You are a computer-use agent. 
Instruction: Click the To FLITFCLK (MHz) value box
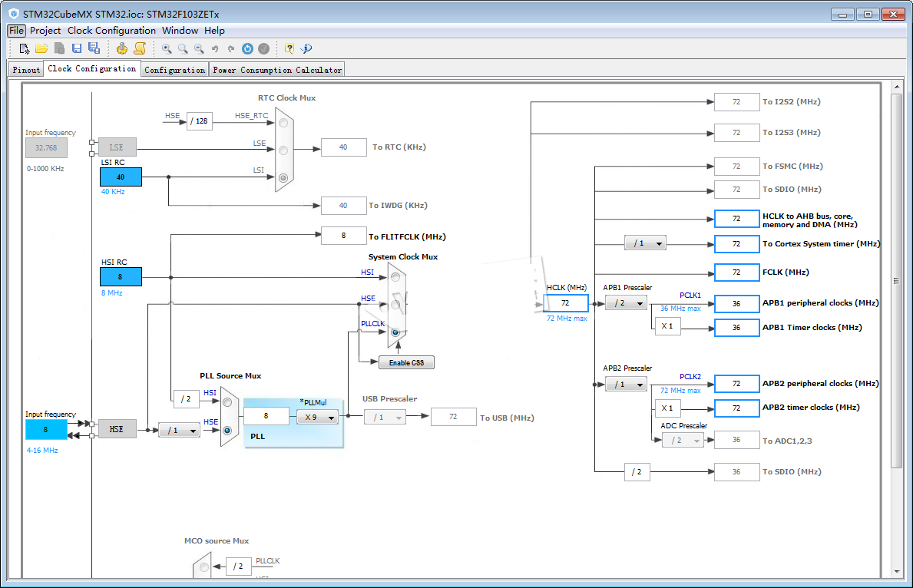pyautogui.click(x=343, y=235)
